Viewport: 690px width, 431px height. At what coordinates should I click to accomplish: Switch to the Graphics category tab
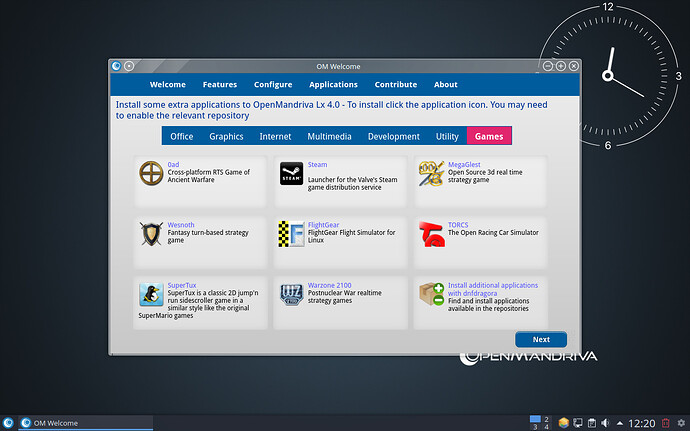226,136
